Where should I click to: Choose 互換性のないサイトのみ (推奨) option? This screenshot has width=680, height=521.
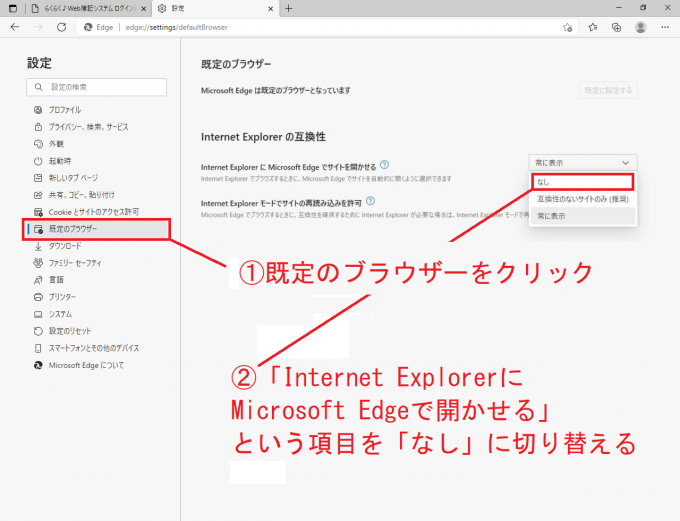tap(583, 199)
